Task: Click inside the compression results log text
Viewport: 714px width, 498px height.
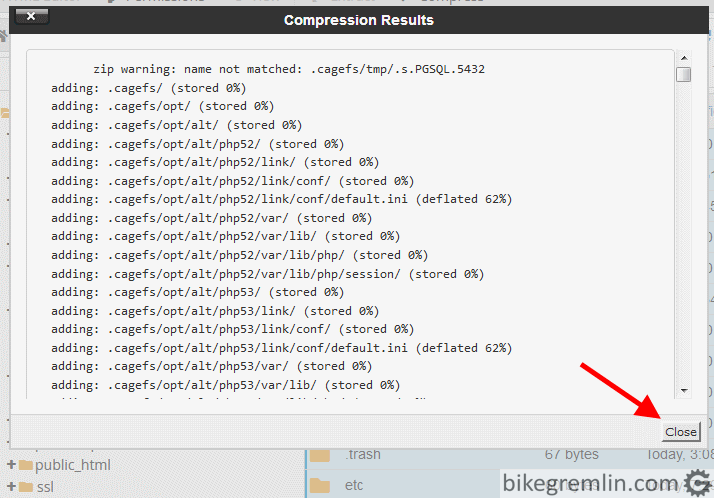Action: point(350,225)
